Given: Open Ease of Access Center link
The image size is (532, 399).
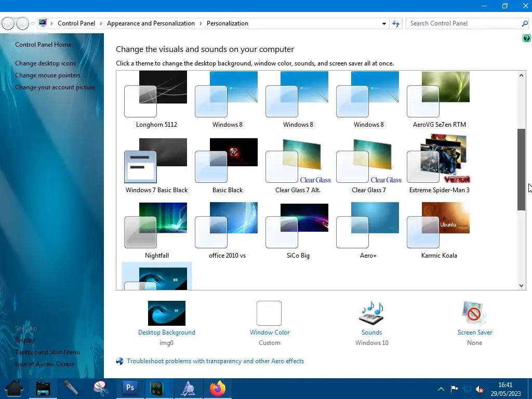Looking at the screenshot, I should point(45,364).
